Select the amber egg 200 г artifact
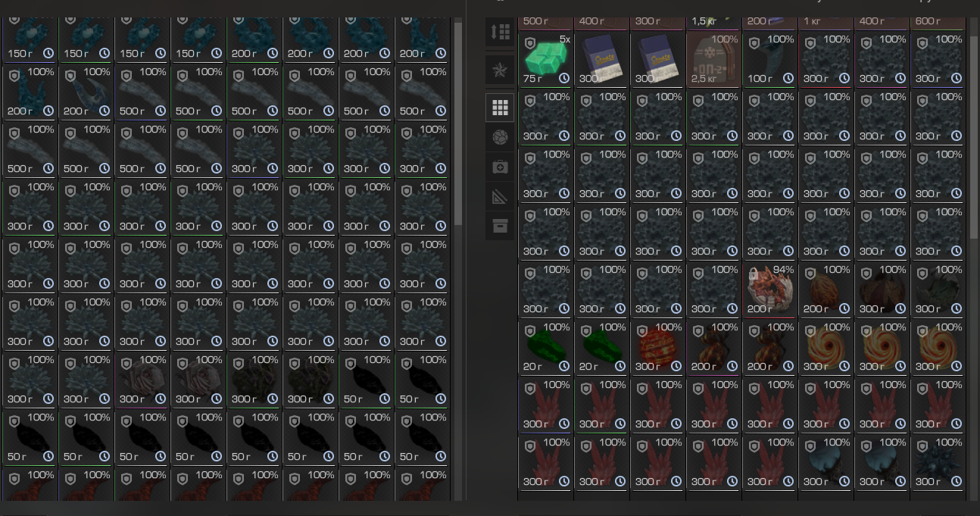The width and height of the screenshot is (980, 516). pos(826,289)
